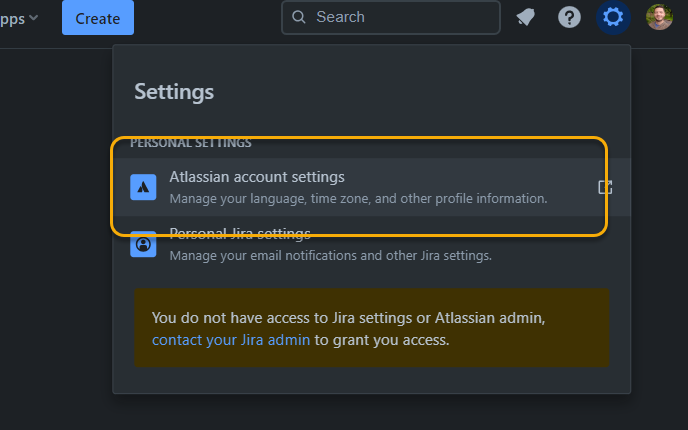Click the Atlassian logo icon
The width and height of the screenshot is (688, 430).
(x=143, y=187)
